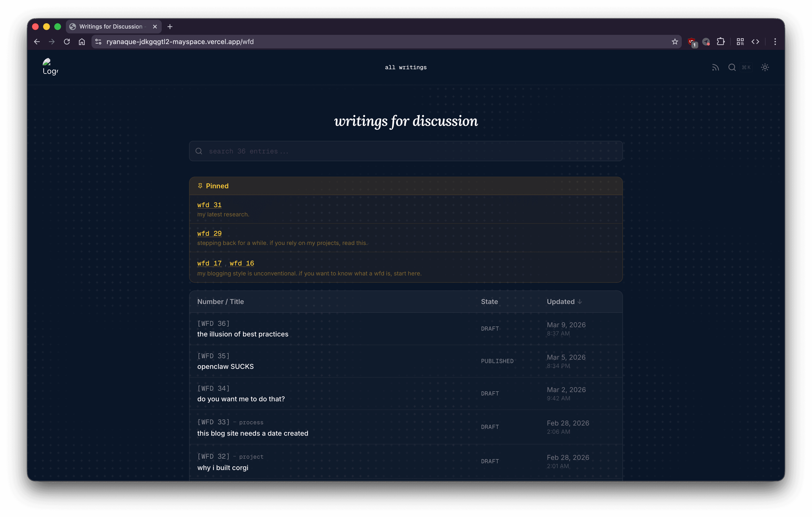
Task: Sort by Updated column header
Action: click(564, 302)
